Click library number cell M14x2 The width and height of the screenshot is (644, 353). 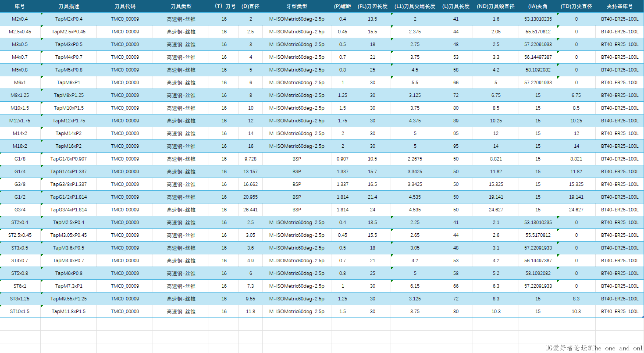click(20, 133)
